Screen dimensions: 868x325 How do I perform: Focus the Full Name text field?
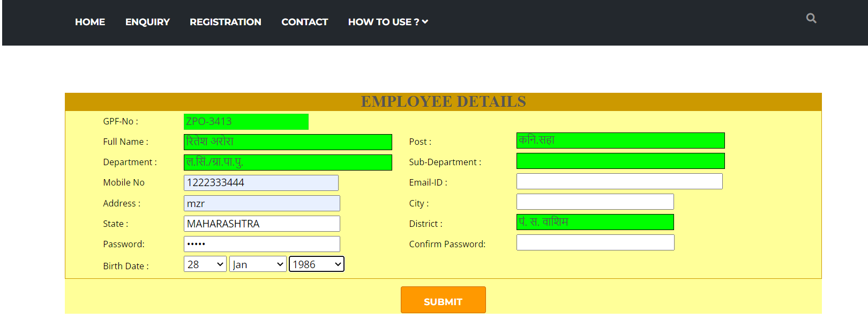[x=288, y=142]
